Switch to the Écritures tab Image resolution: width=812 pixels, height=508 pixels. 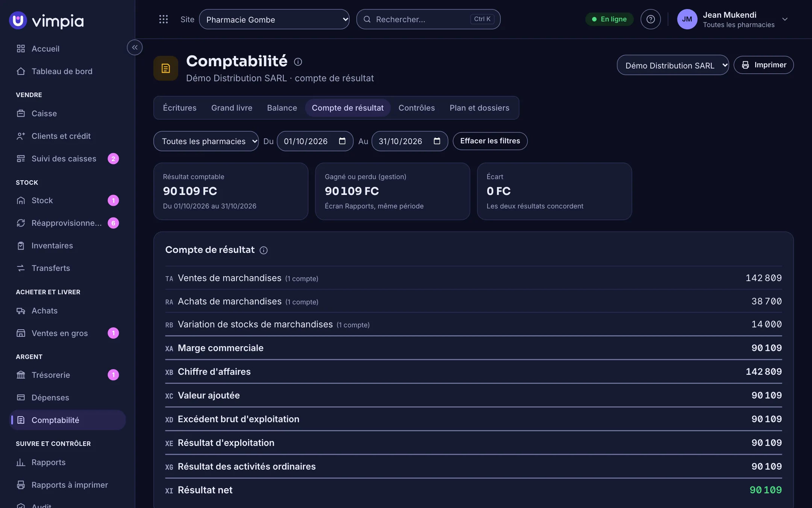click(180, 108)
